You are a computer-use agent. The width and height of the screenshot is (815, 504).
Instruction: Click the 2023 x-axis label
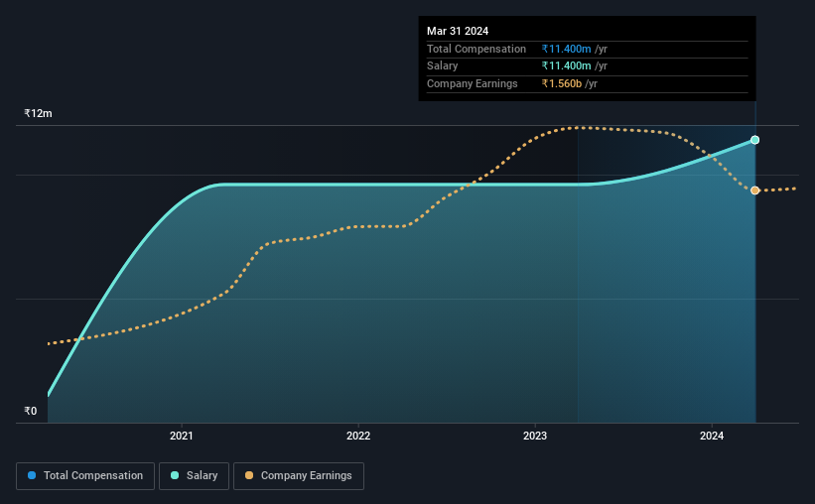pos(535,436)
